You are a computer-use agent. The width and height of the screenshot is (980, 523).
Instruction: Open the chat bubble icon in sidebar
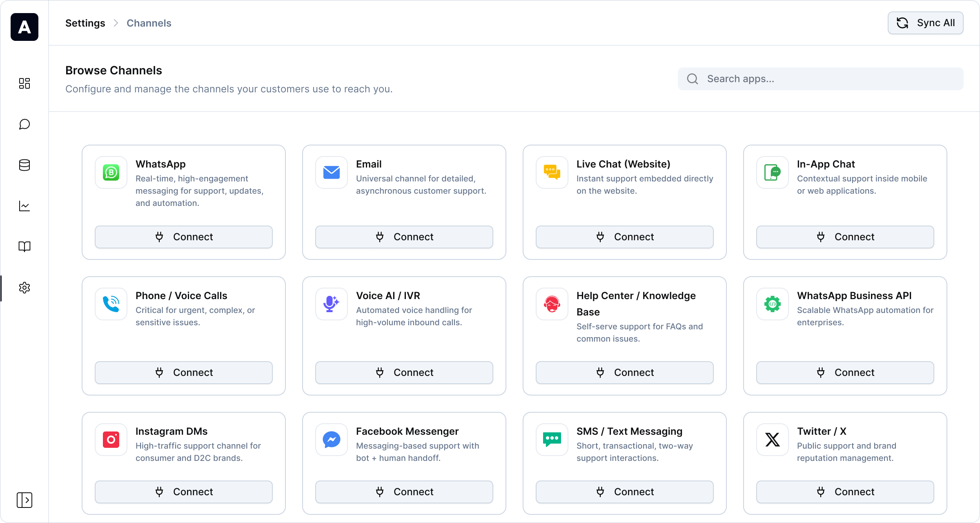[24, 124]
